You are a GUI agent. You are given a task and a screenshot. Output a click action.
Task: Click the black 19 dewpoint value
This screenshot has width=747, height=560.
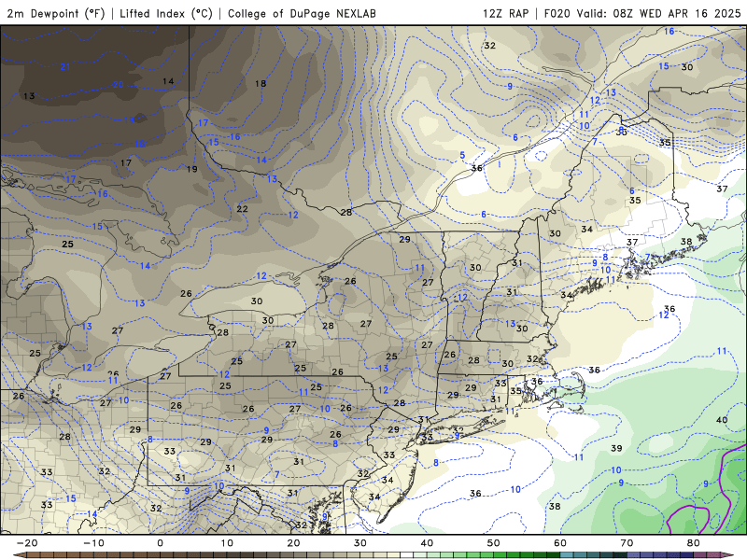(192, 169)
